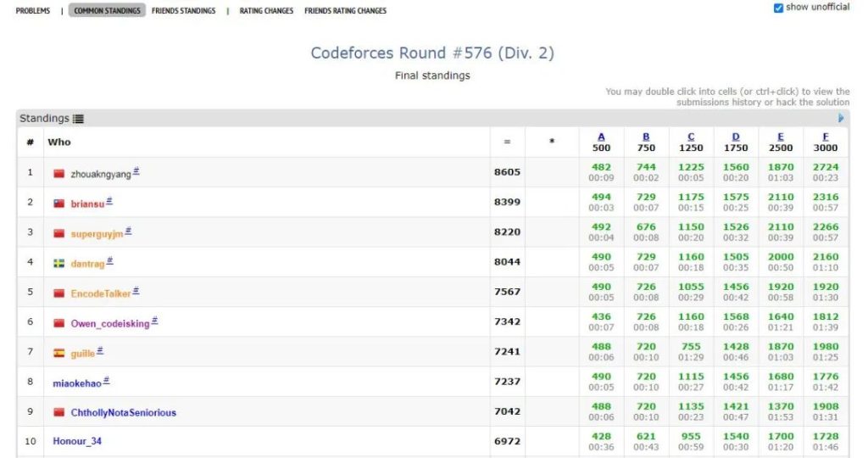This screenshot has width=868, height=458.
Task: Open guille's profile
Action: pos(82,354)
